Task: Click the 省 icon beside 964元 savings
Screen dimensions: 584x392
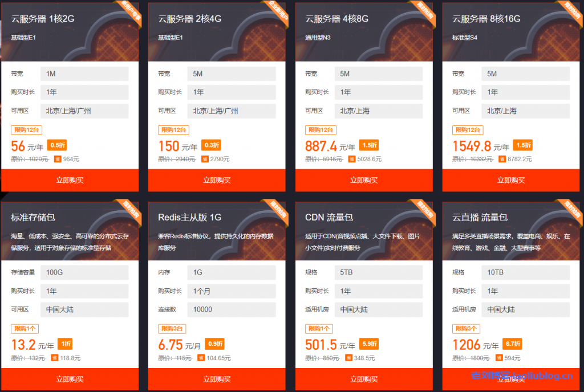Action: (57, 159)
